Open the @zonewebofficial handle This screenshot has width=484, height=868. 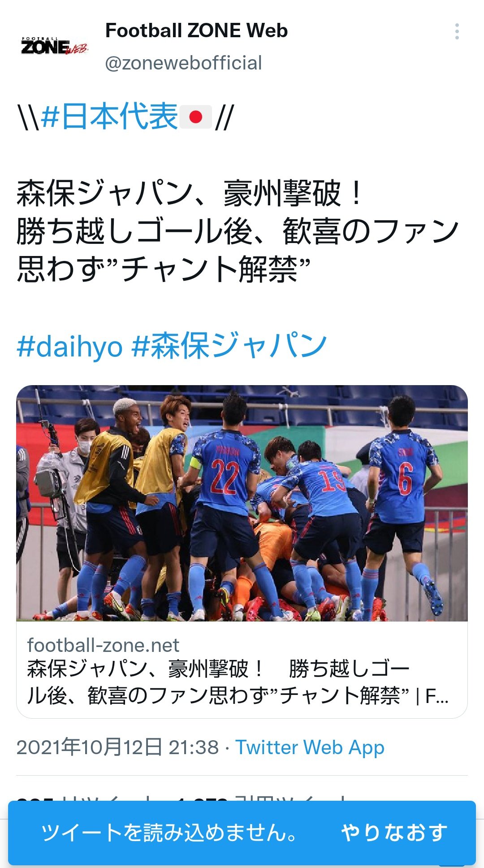[x=183, y=63]
